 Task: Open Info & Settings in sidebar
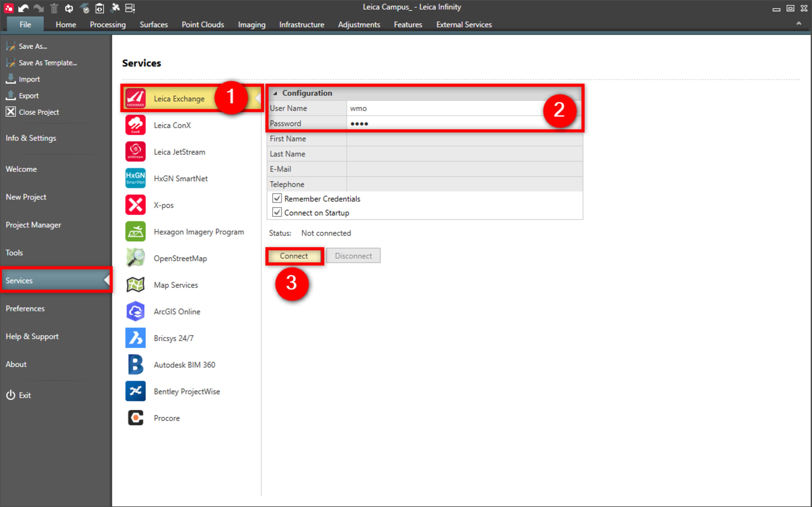(x=31, y=138)
